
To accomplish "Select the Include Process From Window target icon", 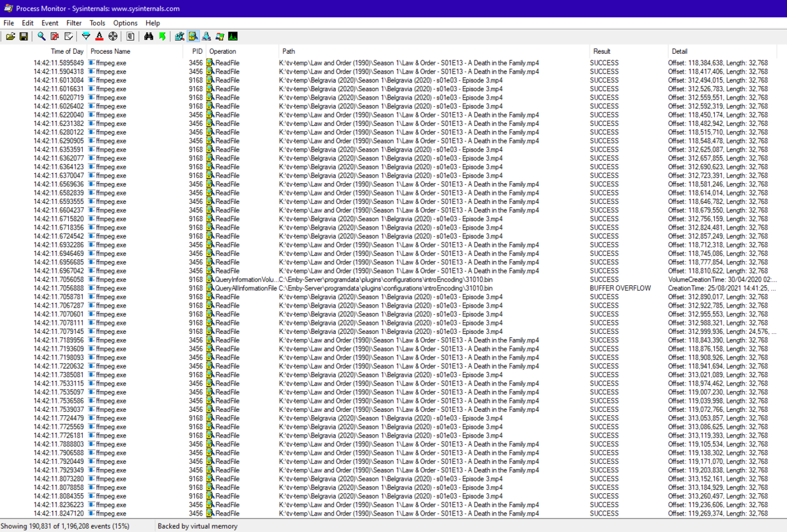I will [x=113, y=37].
